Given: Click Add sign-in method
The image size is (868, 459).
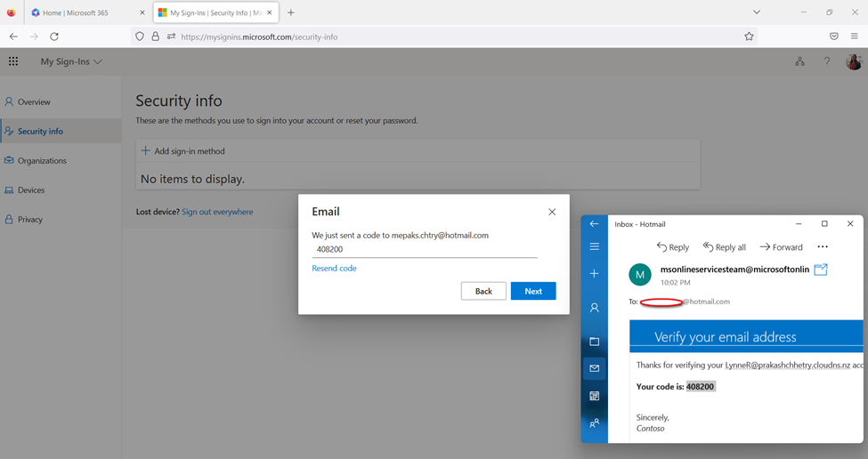Looking at the screenshot, I should point(183,151).
